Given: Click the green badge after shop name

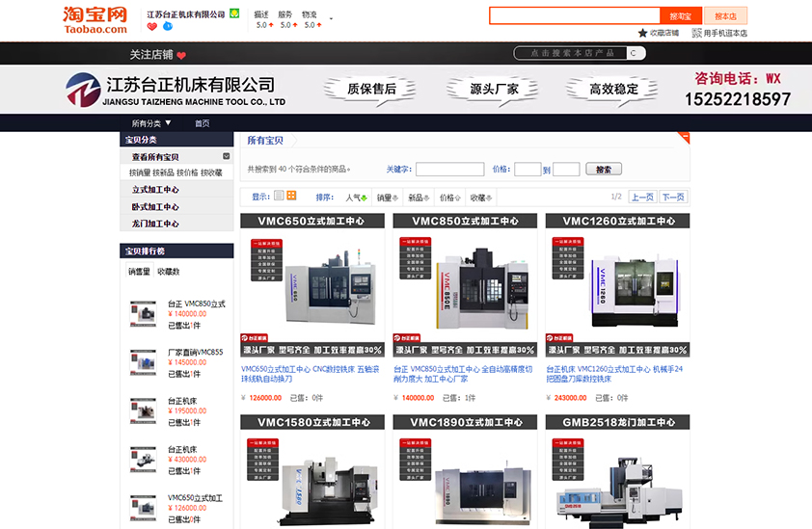Looking at the screenshot, I should click(x=234, y=14).
